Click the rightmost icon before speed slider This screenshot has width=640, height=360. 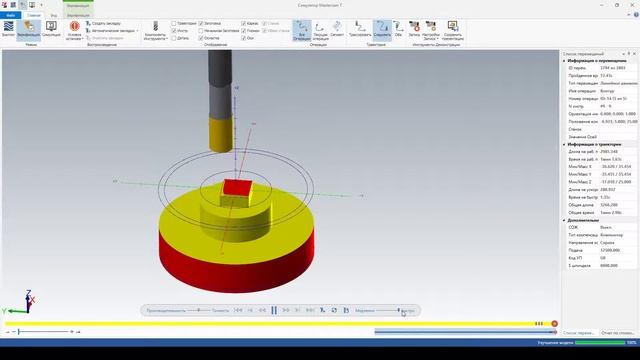[346, 311]
